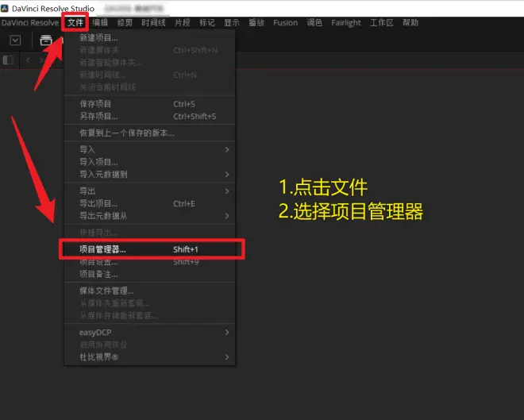The image size is (524, 420).
Task: Open the toolbar layout dropdown box icon
Action: [15, 40]
